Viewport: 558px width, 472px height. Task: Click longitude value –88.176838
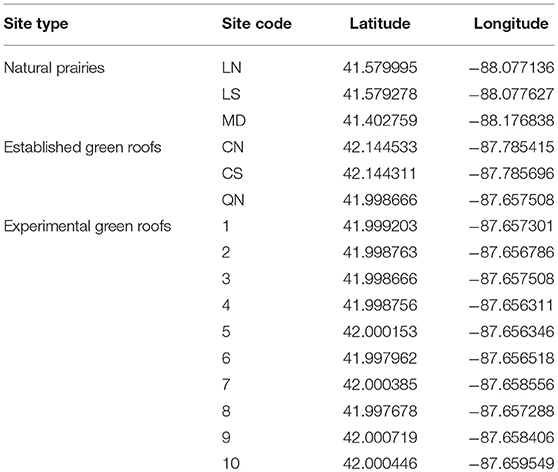tap(511, 120)
